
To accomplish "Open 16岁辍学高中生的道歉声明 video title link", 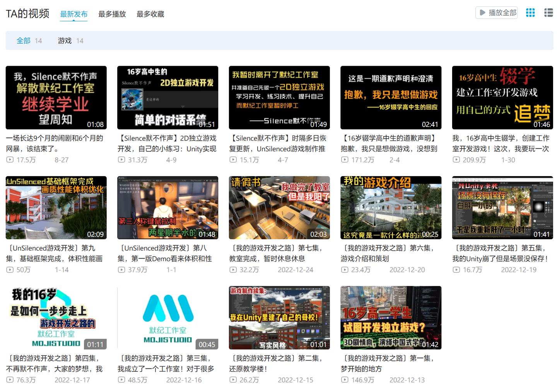I will click(x=390, y=143).
